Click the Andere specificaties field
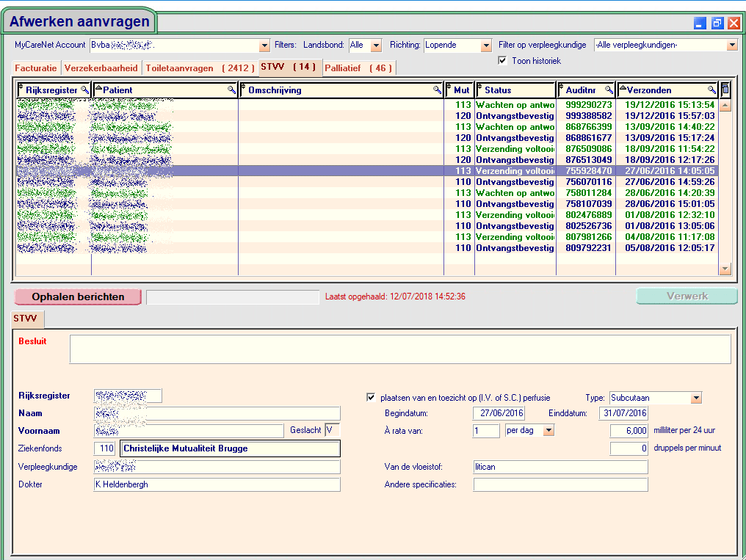The width and height of the screenshot is (746, 560). [560, 484]
